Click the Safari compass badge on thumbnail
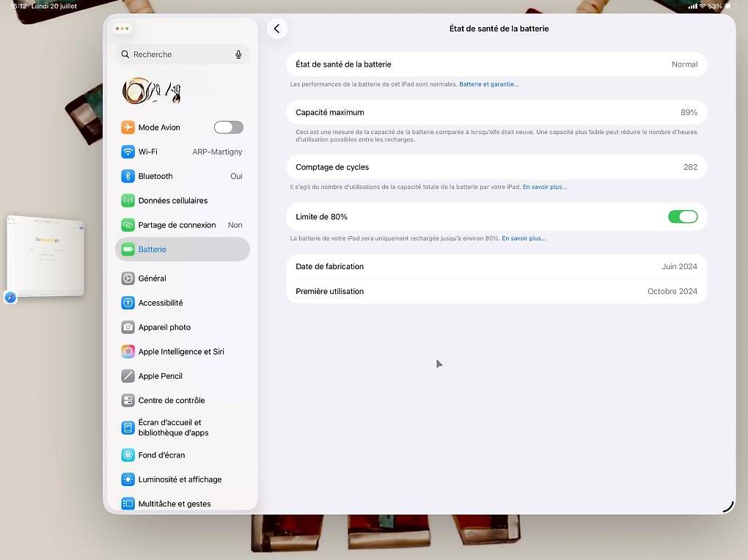 pos(10,298)
